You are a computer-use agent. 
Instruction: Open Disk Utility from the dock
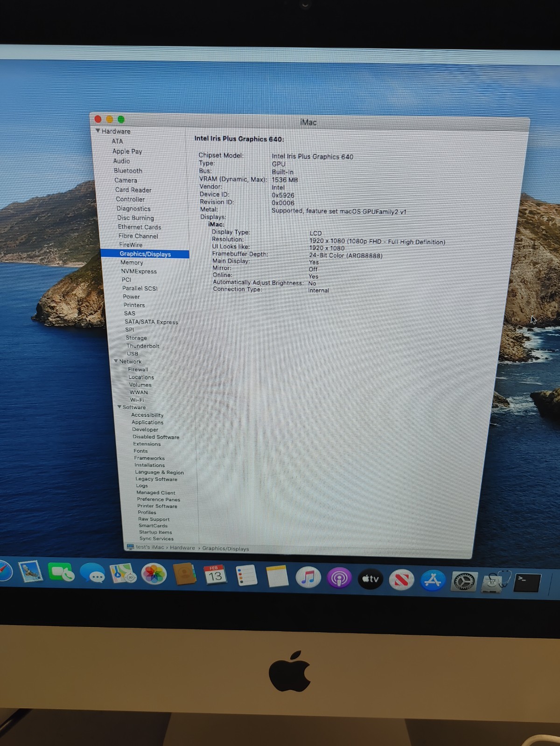(496, 581)
